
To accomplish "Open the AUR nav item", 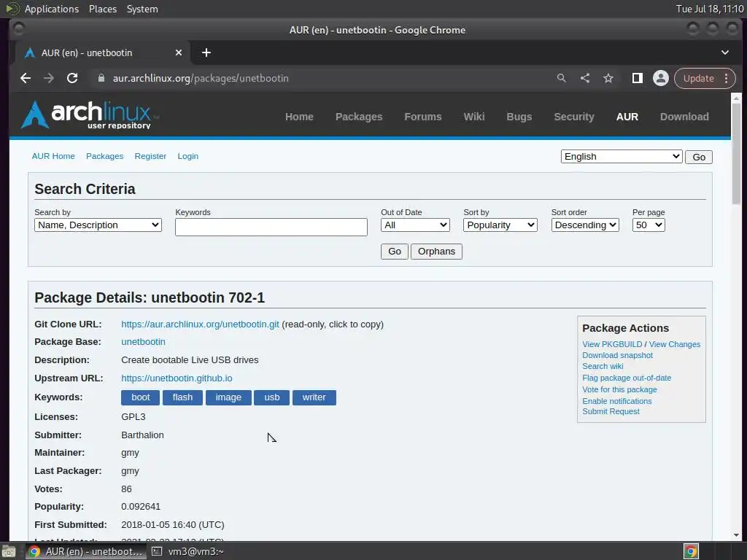I will (627, 117).
